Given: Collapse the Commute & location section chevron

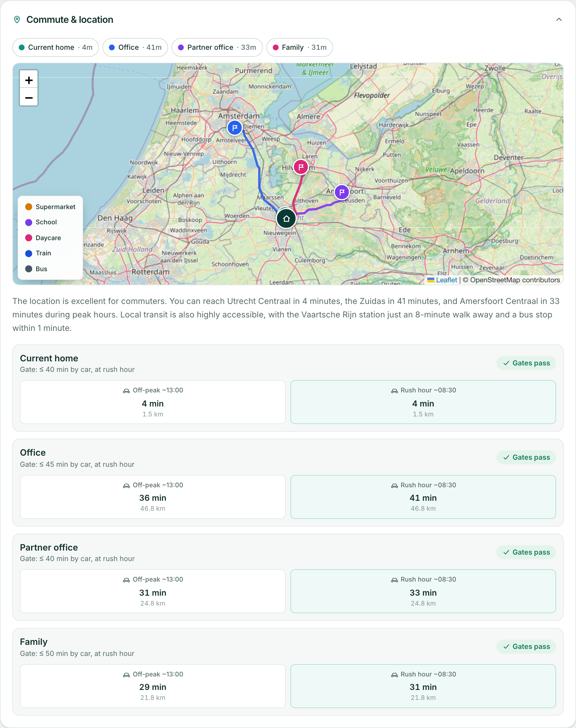Looking at the screenshot, I should 559,20.
